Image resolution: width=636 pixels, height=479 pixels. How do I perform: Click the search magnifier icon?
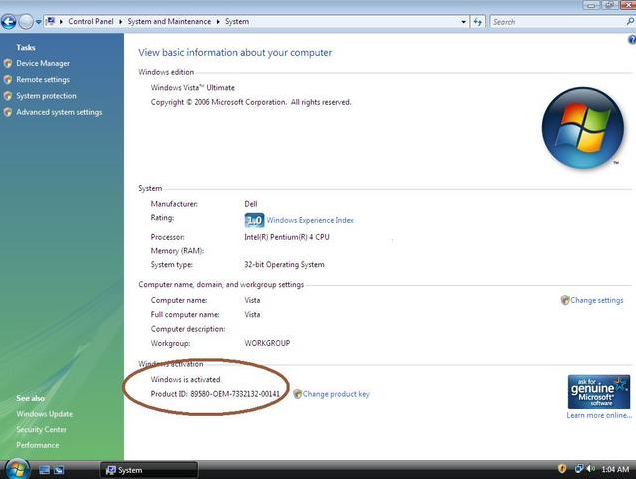click(x=630, y=21)
